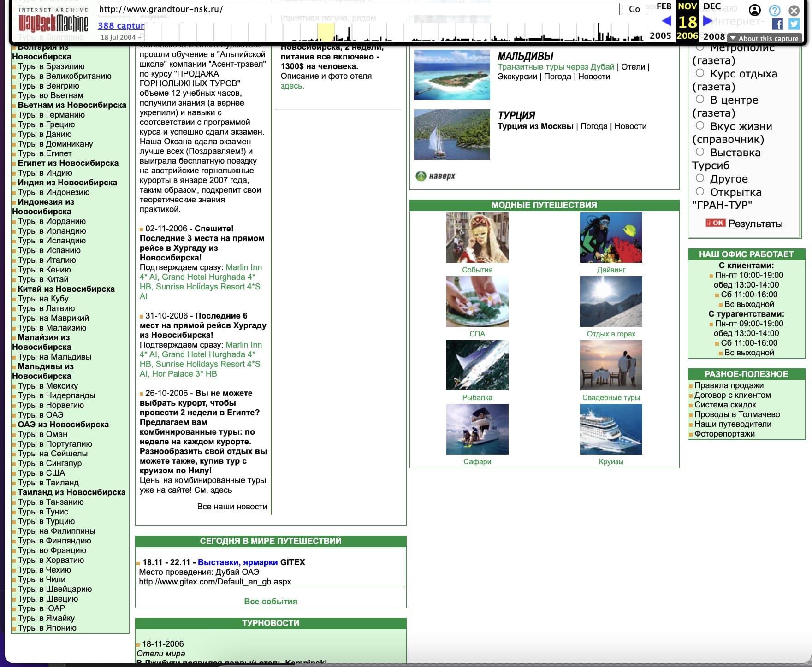Viewport: 812px width, 667px height.
Task: Open 'Наши путеводители' link
Action: tap(733, 424)
